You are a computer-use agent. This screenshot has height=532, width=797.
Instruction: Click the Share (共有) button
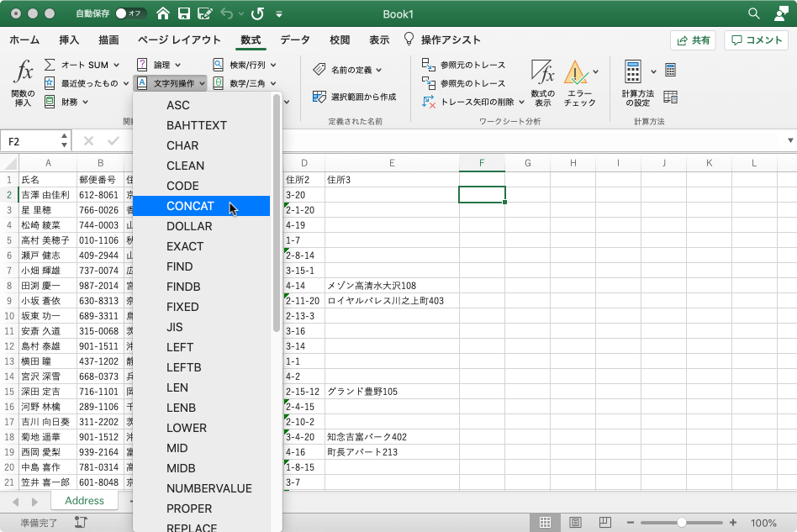(693, 40)
